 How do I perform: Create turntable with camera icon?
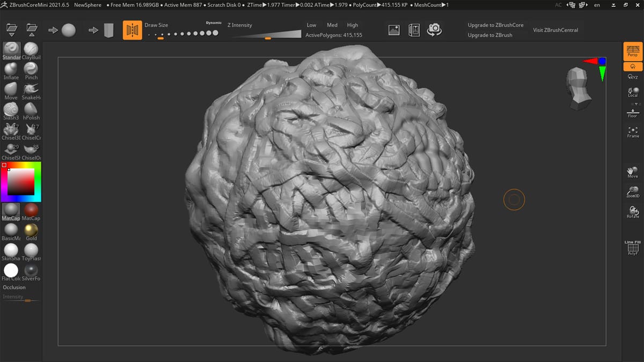434,30
